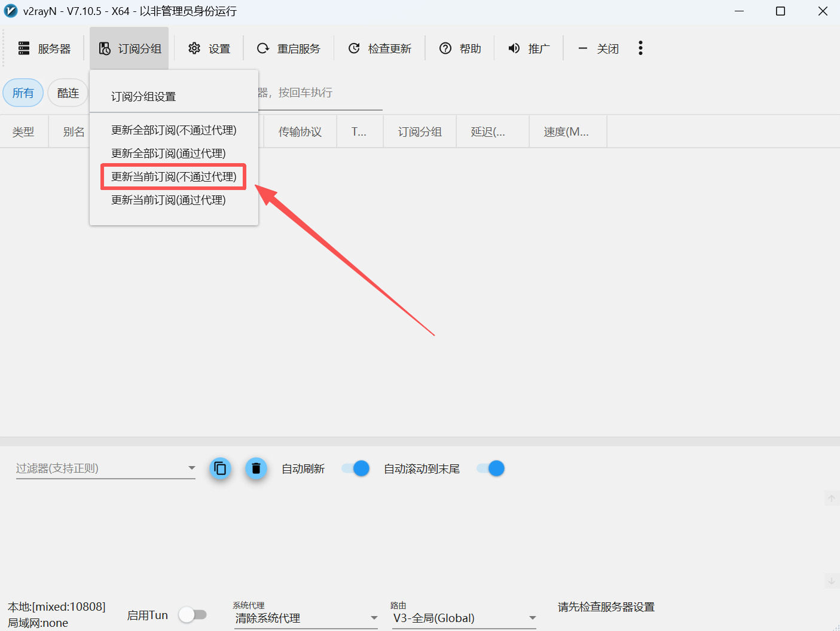Click the v2rayN app logo icon

pyautogui.click(x=11, y=11)
